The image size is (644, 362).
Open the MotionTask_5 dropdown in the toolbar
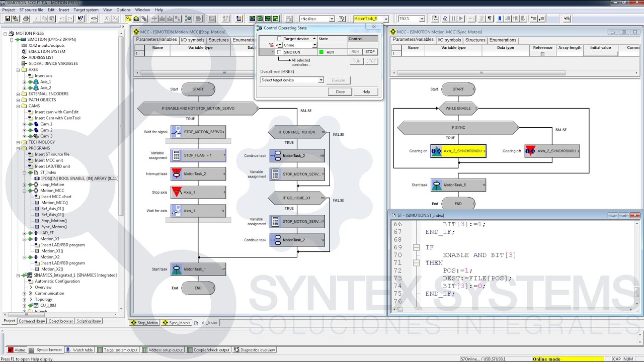point(386,19)
